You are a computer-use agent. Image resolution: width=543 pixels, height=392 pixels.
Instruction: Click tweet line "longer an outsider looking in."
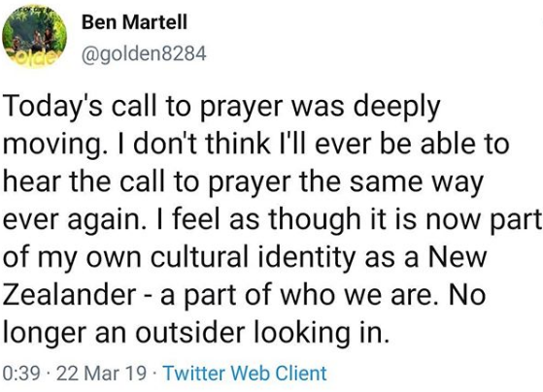[x=196, y=334]
